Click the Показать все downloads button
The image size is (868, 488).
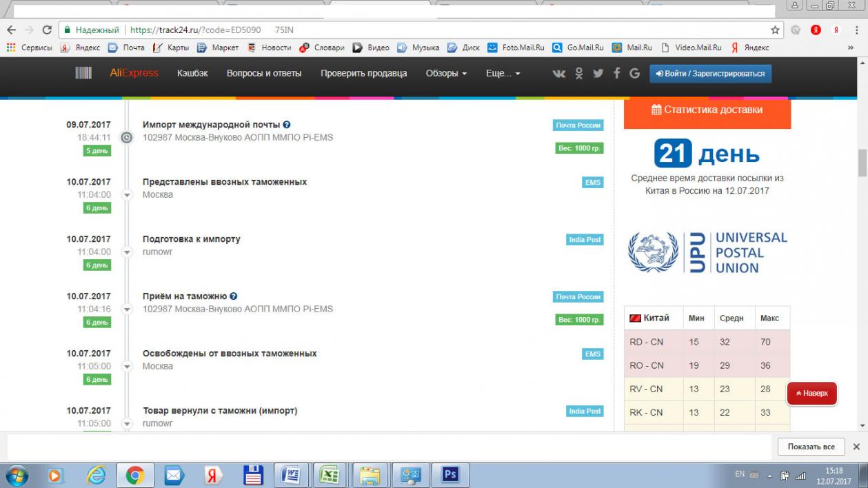[811, 447]
